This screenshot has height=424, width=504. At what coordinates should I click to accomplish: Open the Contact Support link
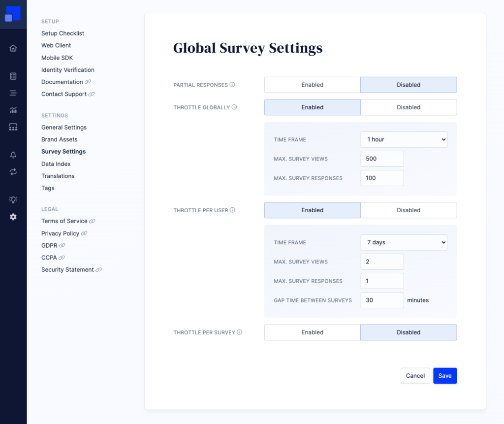coord(64,94)
